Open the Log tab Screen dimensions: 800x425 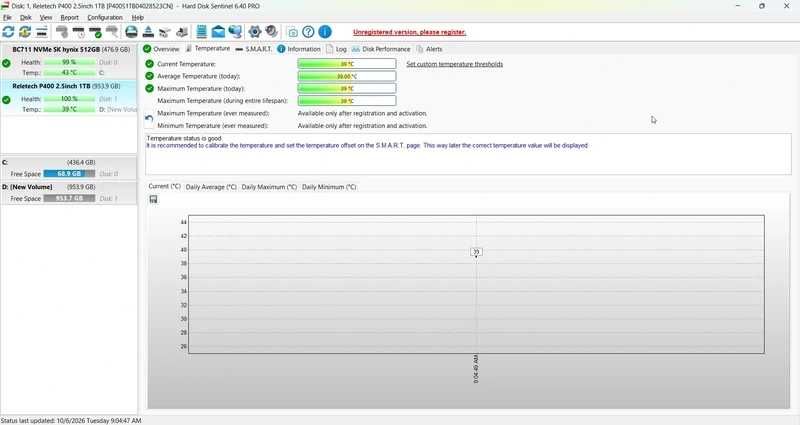click(336, 49)
